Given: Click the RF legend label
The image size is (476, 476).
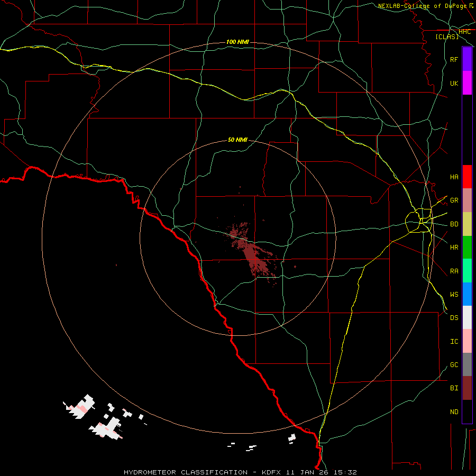Looking at the screenshot, I should pyautogui.click(x=454, y=59).
